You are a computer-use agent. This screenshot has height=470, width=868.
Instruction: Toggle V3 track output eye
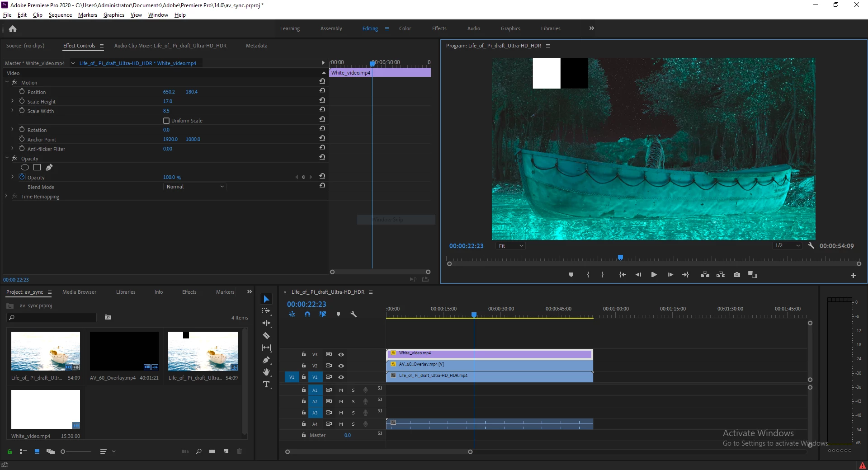tap(341, 354)
